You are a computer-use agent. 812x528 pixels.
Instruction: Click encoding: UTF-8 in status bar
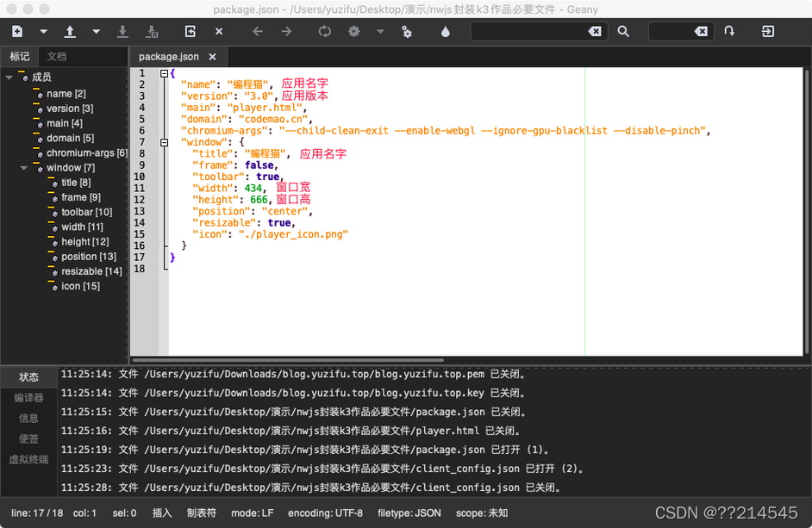325,513
